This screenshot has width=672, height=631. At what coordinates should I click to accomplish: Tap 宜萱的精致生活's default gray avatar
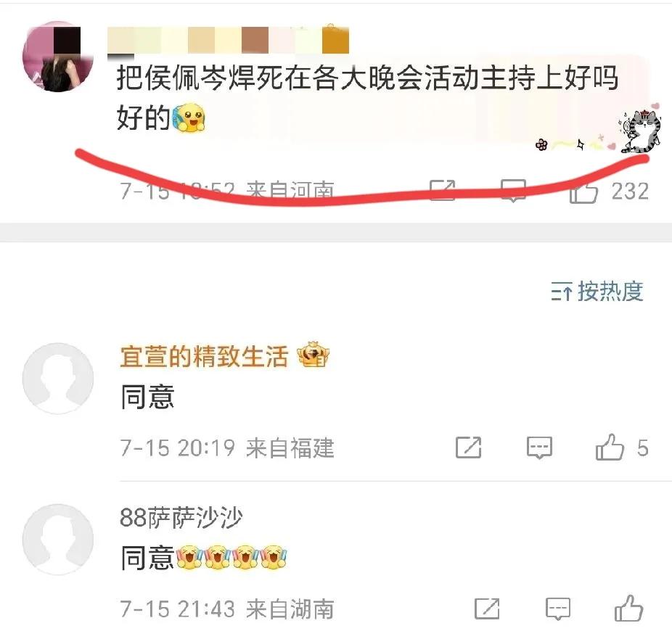coord(58,379)
